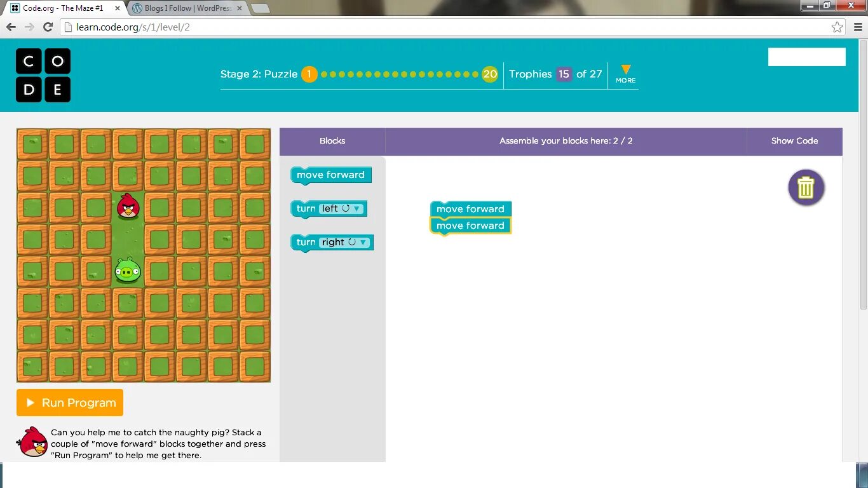Click the red bird hint avatar
Screen dimensions: 868x488
click(x=33, y=442)
